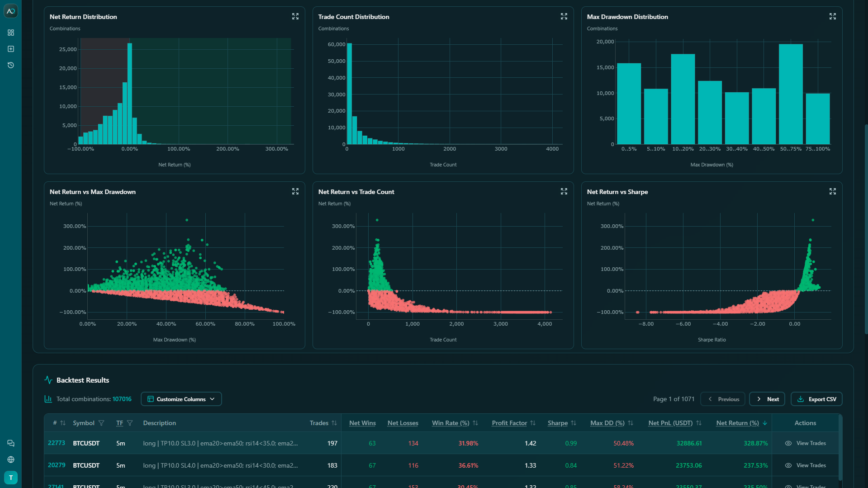Open the dashboard grid icon in sidebar
868x488 pixels.
11,33
